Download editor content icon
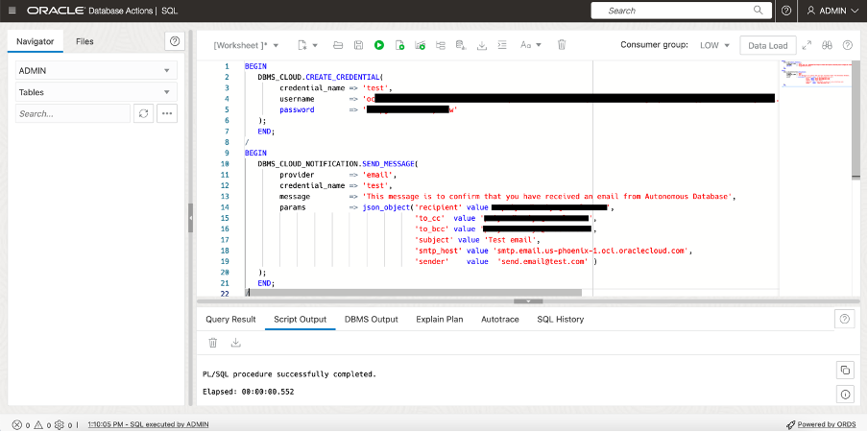This screenshot has width=868, height=432. click(x=482, y=46)
